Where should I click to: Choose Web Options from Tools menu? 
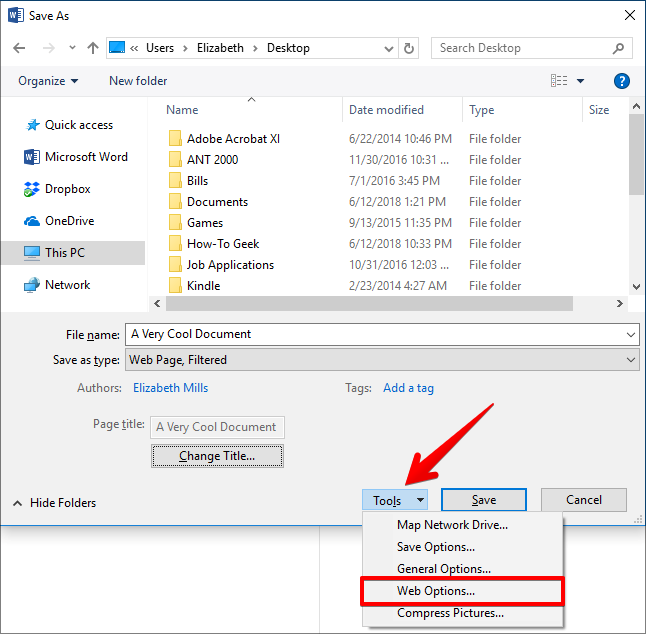click(x=435, y=591)
